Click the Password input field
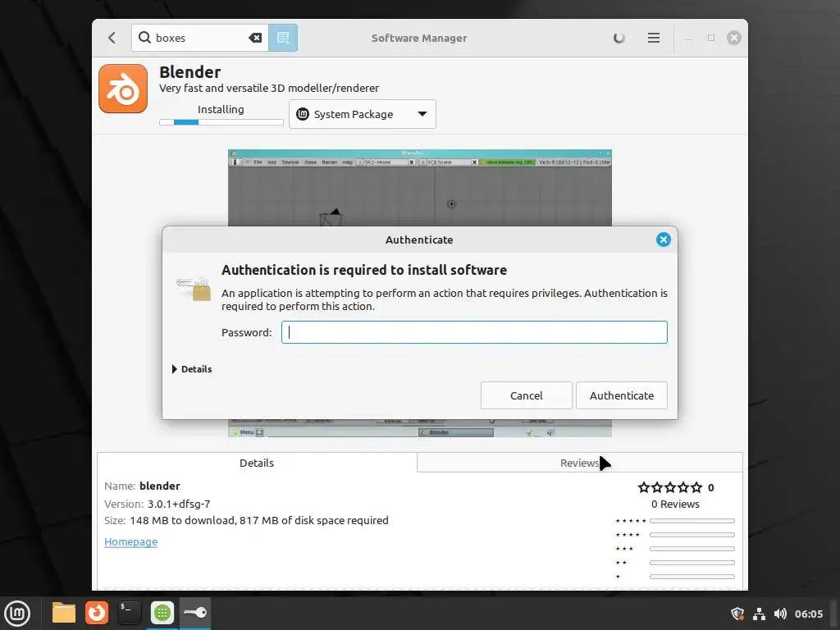Image resolution: width=840 pixels, height=630 pixels. point(474,332)
